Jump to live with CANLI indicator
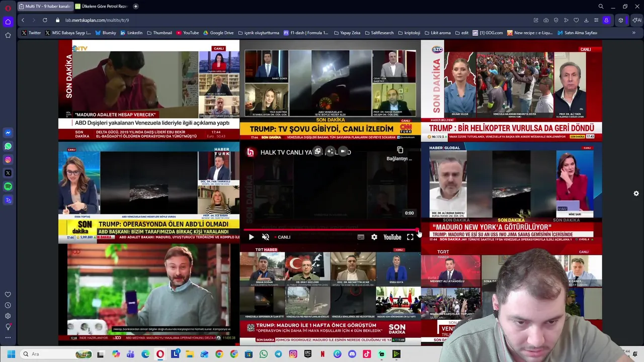Viewport: 644px width, 362px height. click(x=284, y=237)
